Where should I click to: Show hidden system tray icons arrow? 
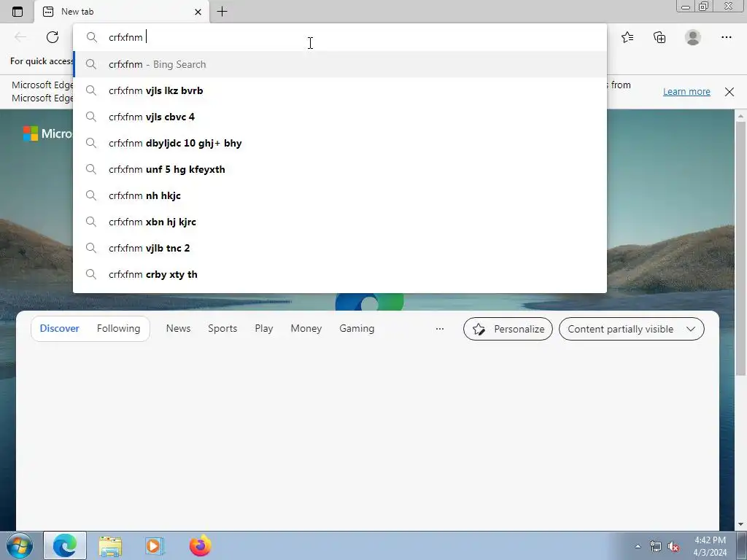[x=638, y=546]
